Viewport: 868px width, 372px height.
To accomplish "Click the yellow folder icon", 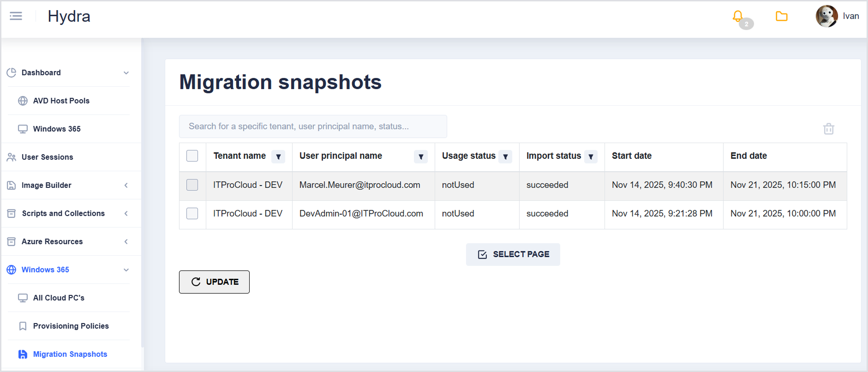I will [781, 17].
